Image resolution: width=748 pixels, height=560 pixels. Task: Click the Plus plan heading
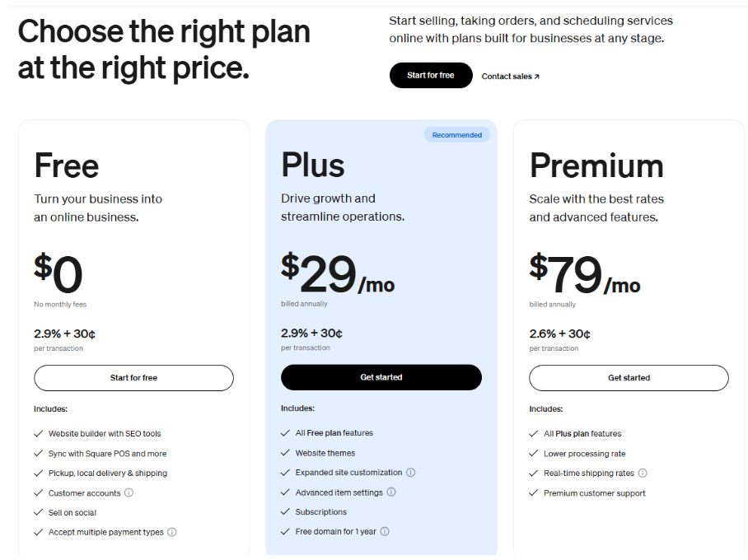[x=313, y=165]
